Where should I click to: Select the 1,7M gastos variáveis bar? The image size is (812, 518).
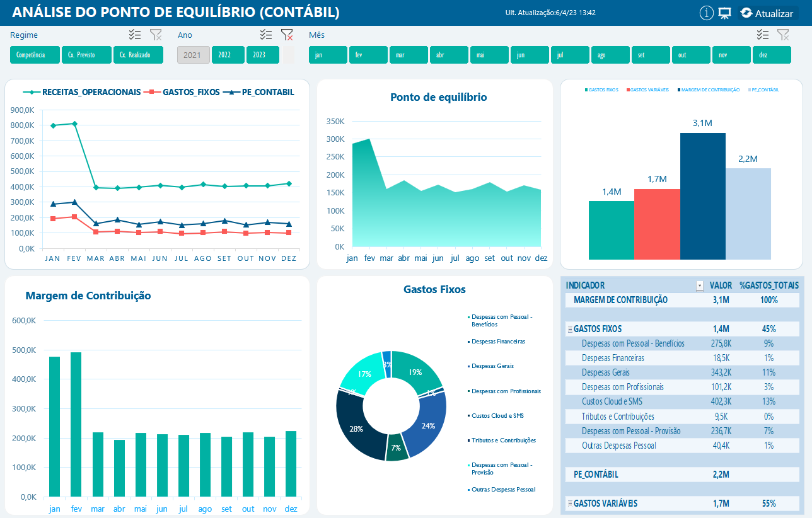tap(657, 224)
